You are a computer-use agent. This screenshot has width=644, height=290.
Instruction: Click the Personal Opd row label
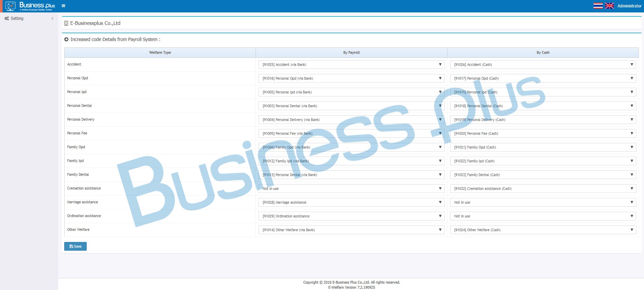click(x=77, y=78)
